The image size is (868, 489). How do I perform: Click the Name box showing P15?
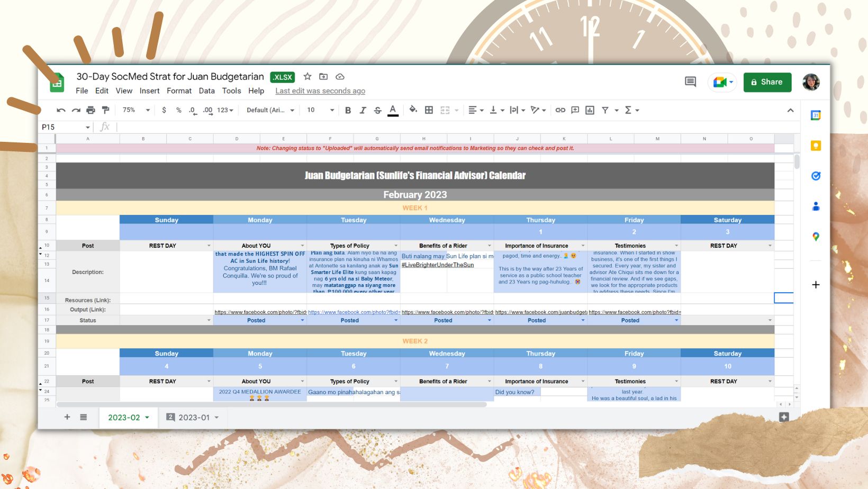[66, 127]
